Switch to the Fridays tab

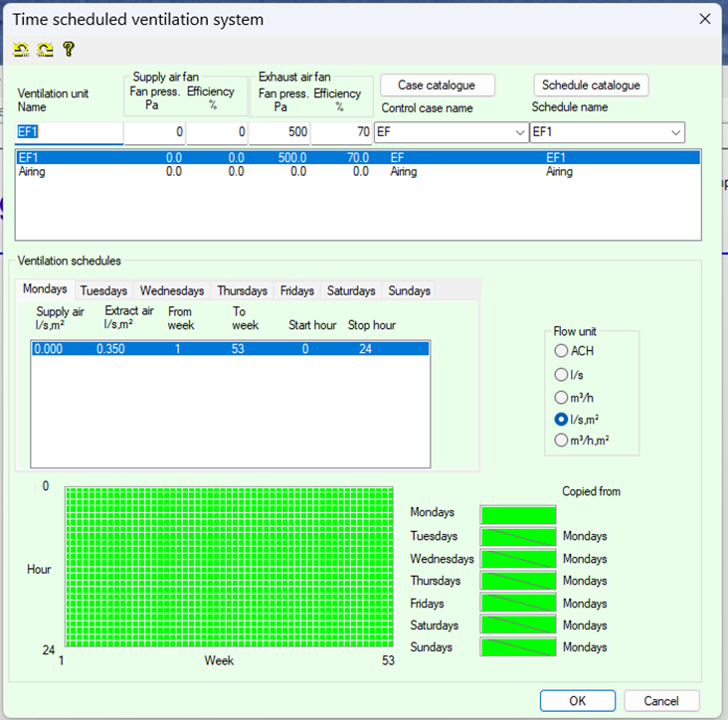pyautogui.click(x=296, y=290)
